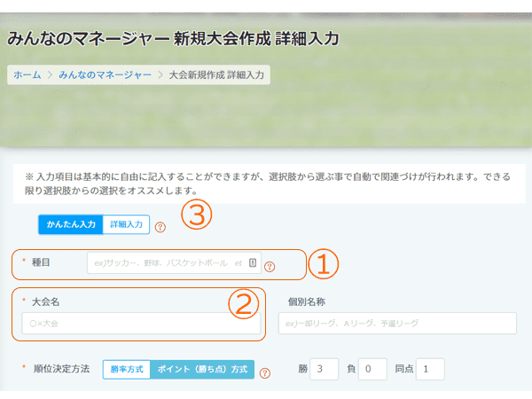
Task: Click help icon next to 種目 field
Action: tap(270, 266)
